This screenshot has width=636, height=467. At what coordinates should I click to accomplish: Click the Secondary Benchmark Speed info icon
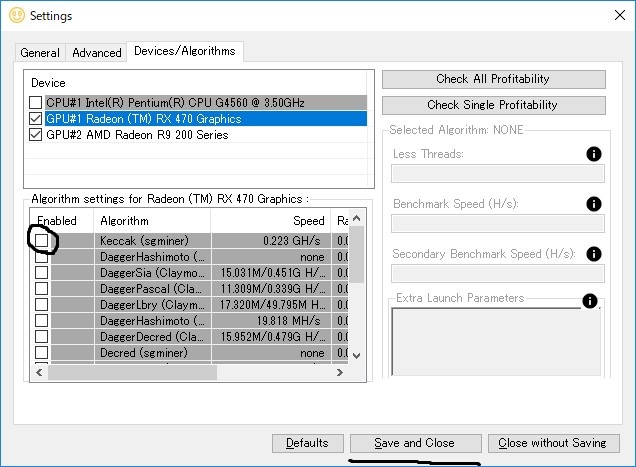[593, 254]
